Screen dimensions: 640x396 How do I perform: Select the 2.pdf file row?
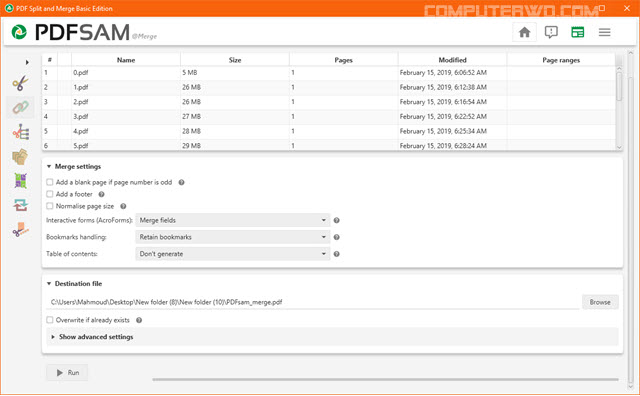tap(329, 102)
